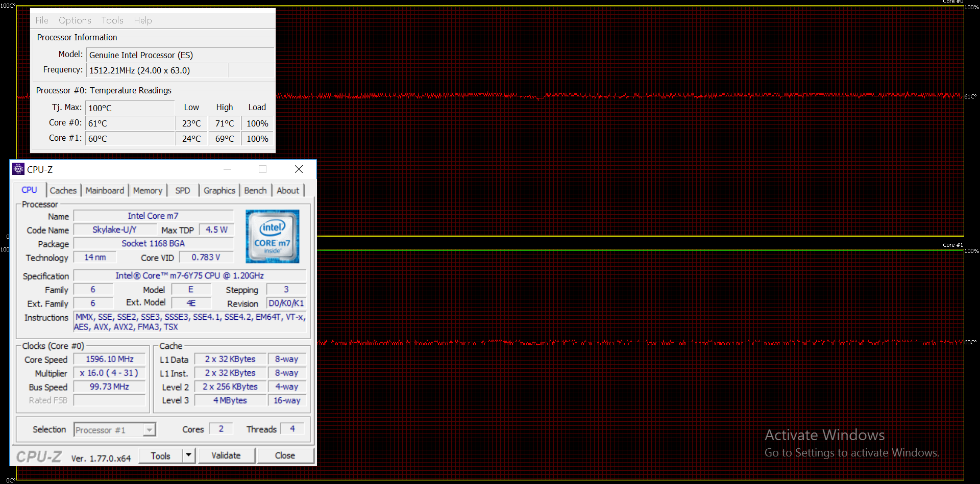The height and width of the screenshot is (484, 980).
Task: Click the Close button in CPU-Z
Action: pyautogui.click(x=285, y=455)
